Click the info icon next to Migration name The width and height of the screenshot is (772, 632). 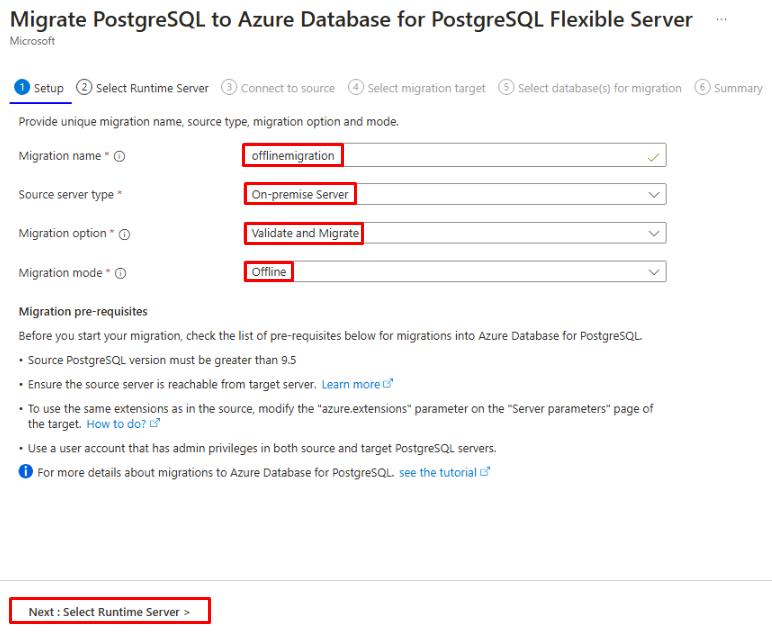[120, 157]
